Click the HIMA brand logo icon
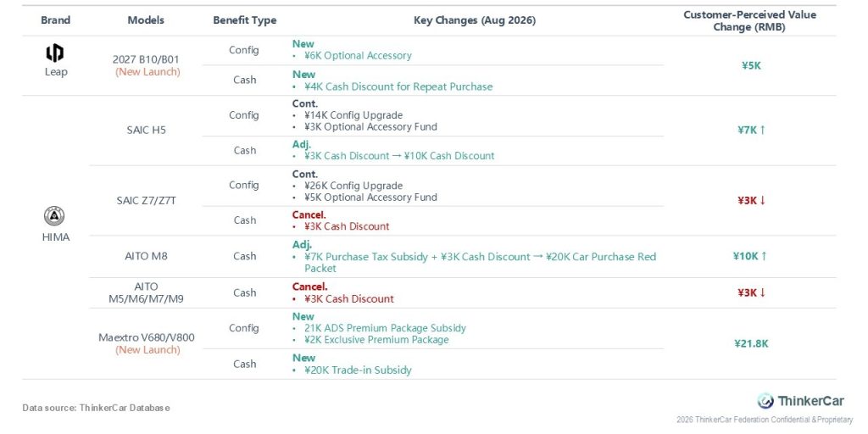The height and width of the screenshot is (434, 868). click(55, 216)
